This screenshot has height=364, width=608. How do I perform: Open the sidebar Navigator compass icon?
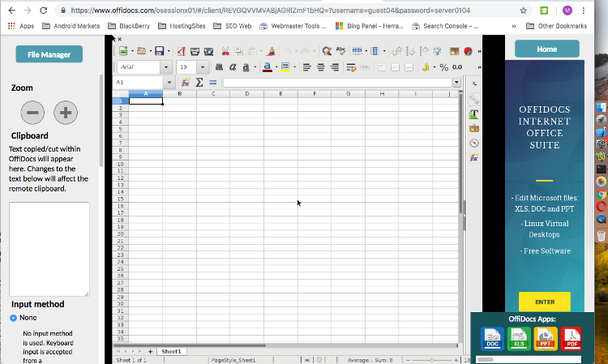pyautogui.click(x=474, y=143)
